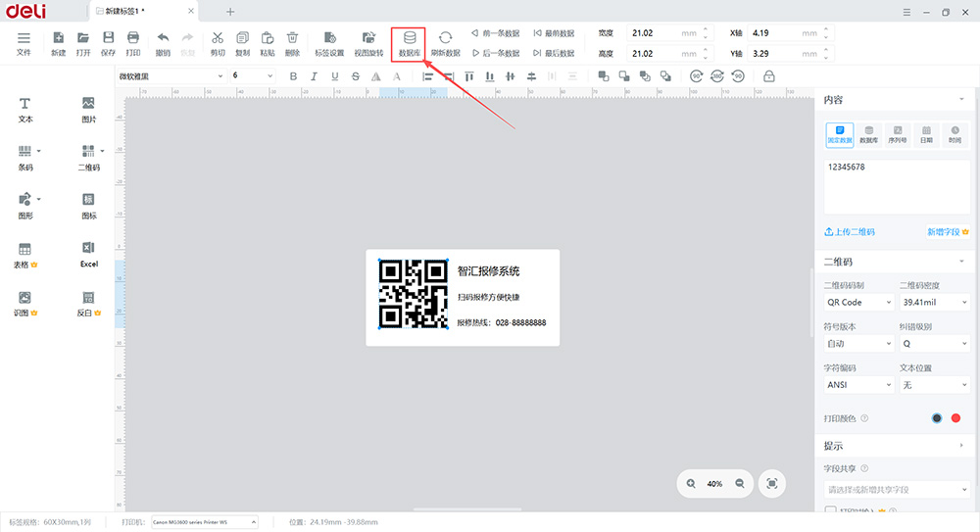This screenshot has height=532, width=980.
Task: Choose the red print color swatch
Action: (x=955, y=418)
